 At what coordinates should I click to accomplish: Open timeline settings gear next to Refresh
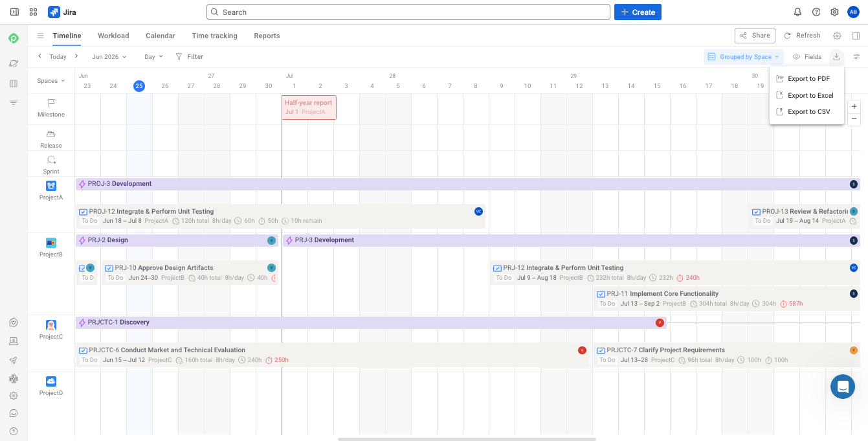[837, 36]
